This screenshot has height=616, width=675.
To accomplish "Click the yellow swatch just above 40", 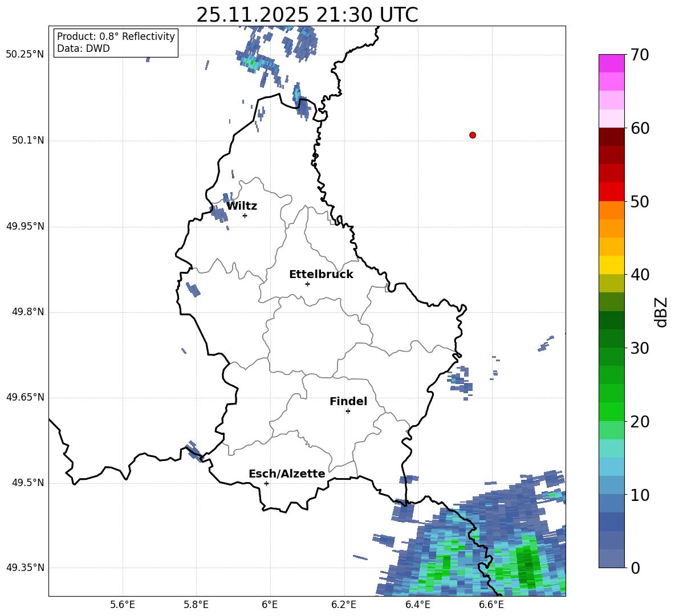I will (x=611, y=265).
